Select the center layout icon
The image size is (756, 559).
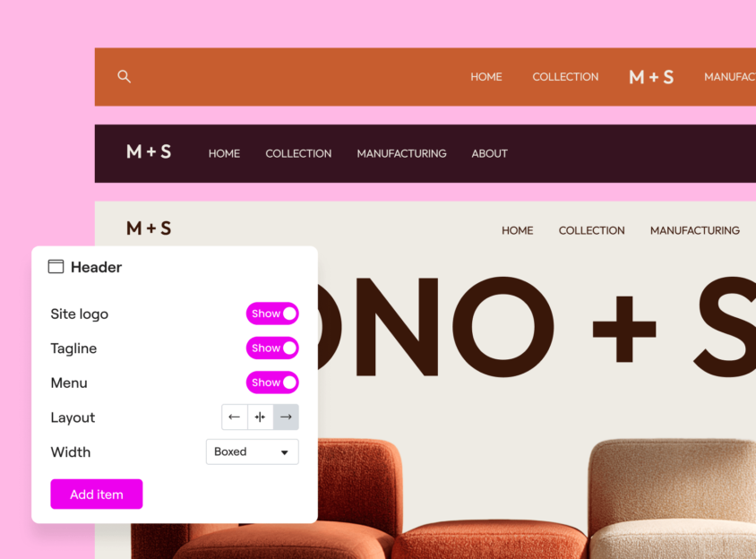click(x=261, y=417)
